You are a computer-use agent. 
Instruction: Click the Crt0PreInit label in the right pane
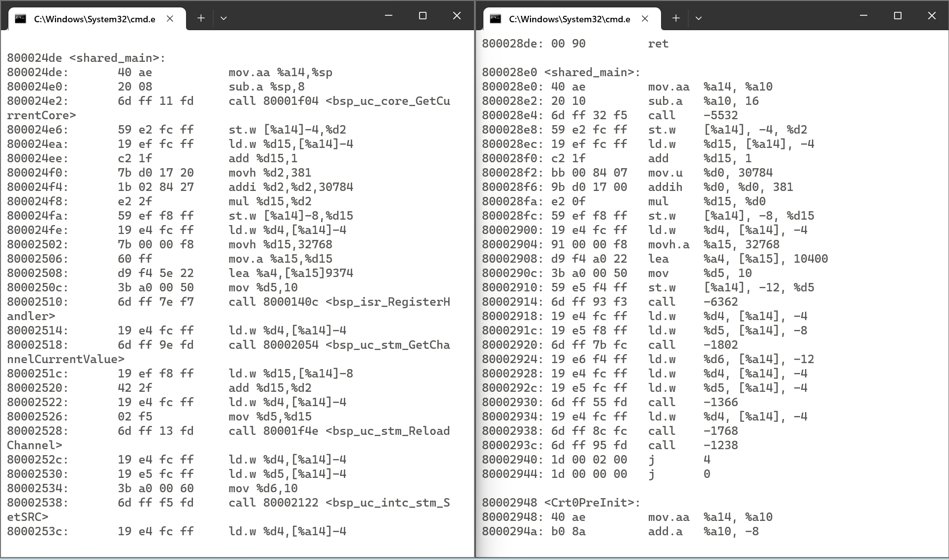click(561, 502)
